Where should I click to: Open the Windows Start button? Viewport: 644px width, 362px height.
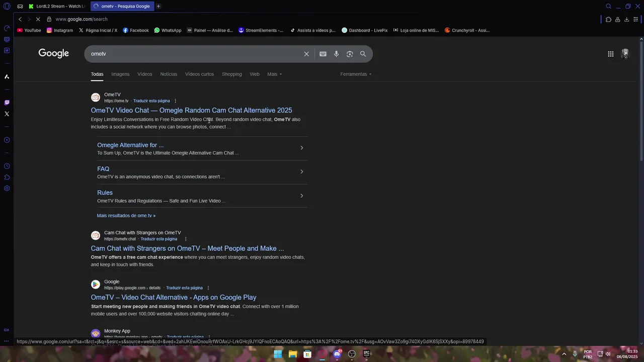pyautogui.click(x=278, y=354)
